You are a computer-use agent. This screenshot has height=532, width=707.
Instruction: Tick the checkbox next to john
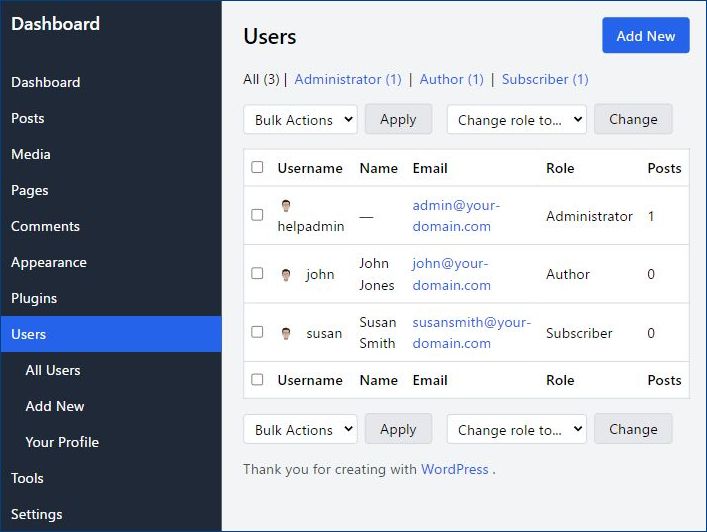[257, 273]
